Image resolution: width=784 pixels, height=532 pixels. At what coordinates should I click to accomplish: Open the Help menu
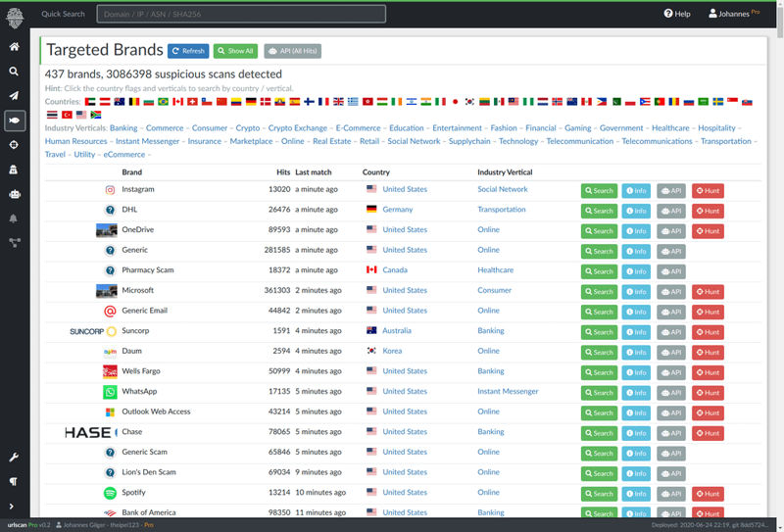pyautogui.click(x=677, y=14)
